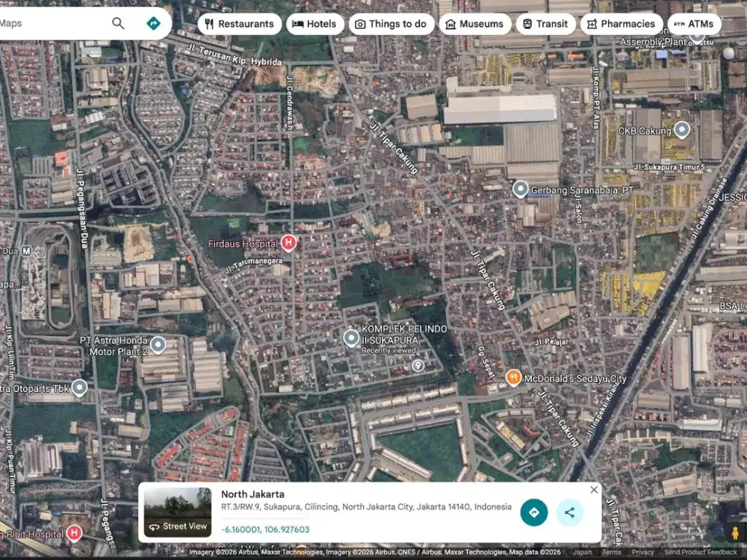747x560 pixels.
Task: Click the directions icon next to search bar
Action: tap(154, 24)
